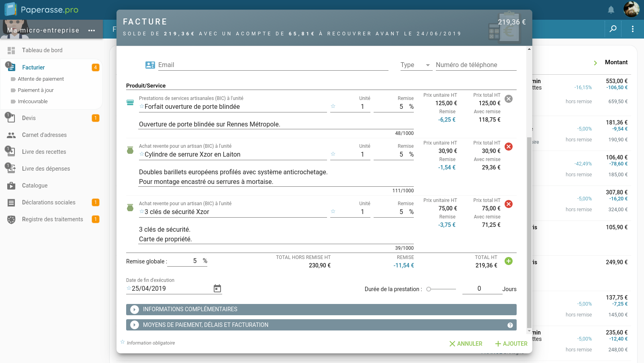Screen dimensions: 644x363
Task: Adjust the durée de la prestation slider
Action: coord(429,288)
